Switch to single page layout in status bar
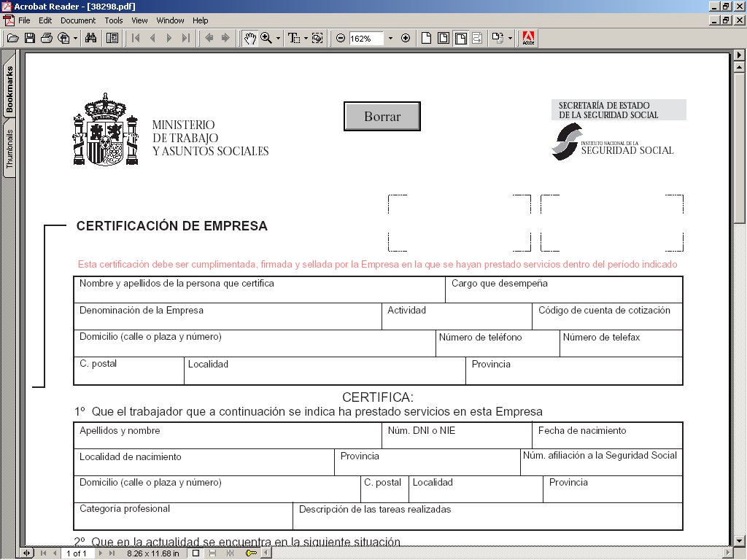 [x=196, y=553]
